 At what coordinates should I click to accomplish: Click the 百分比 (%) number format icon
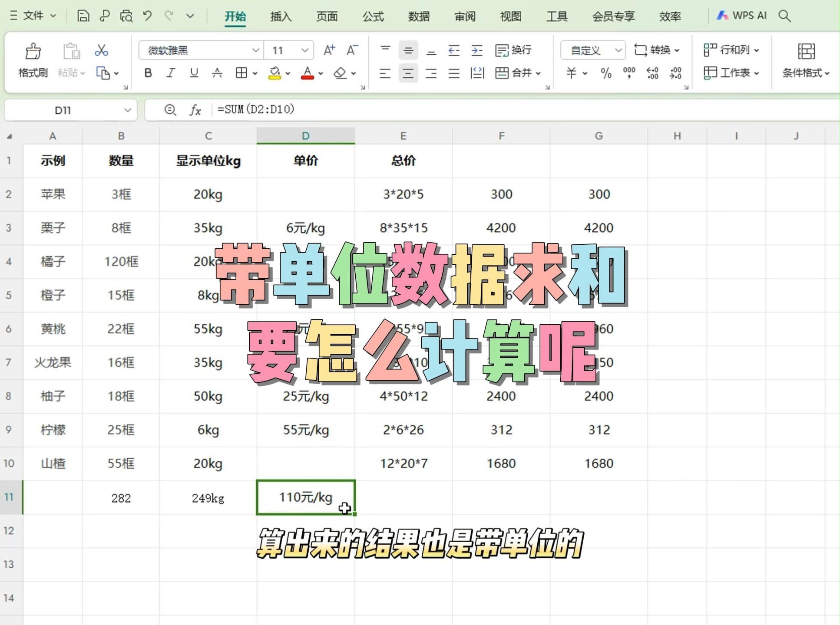605,73
